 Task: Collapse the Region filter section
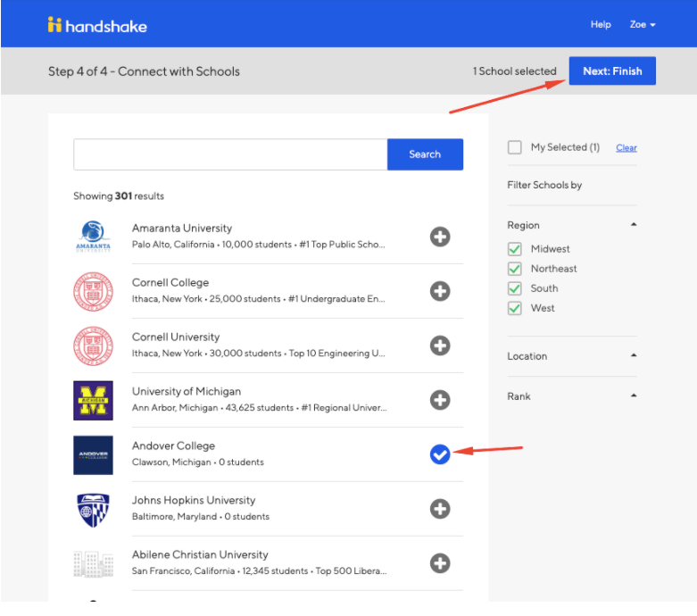[x=634, y=225]
